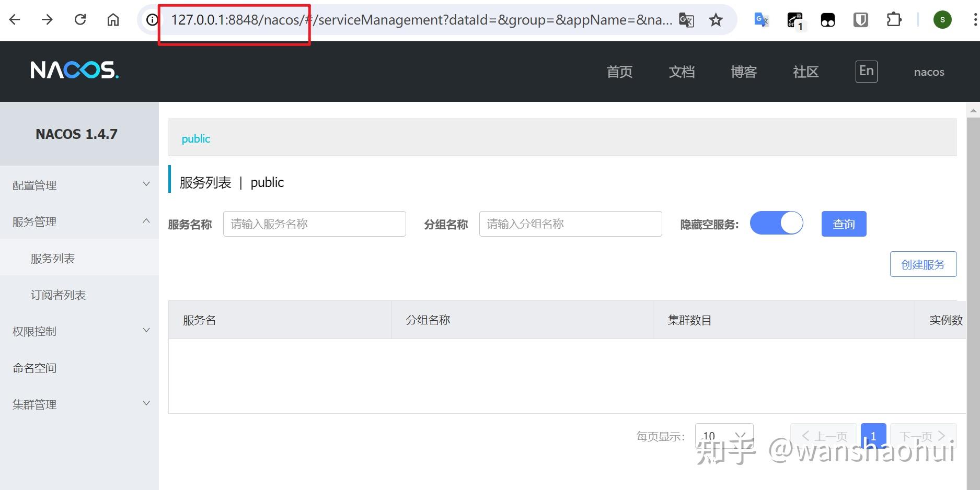Open the 首页 header link
980x490 pixels.
(x=619, y=72)
